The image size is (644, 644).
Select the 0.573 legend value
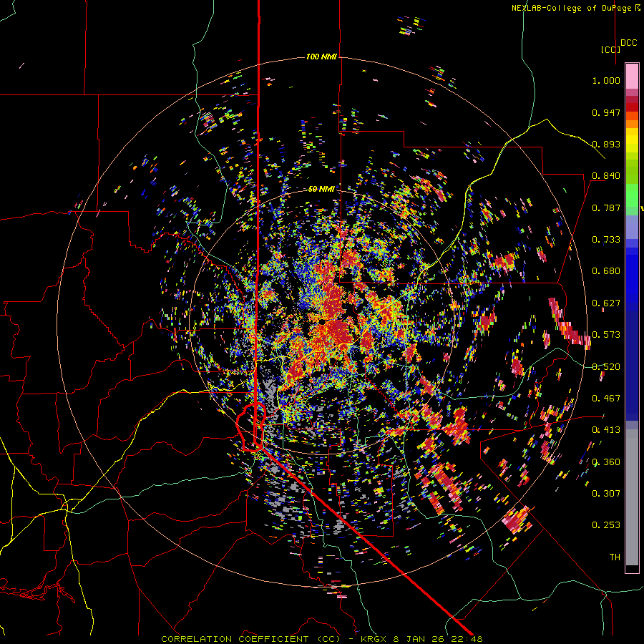coord(606,335)
